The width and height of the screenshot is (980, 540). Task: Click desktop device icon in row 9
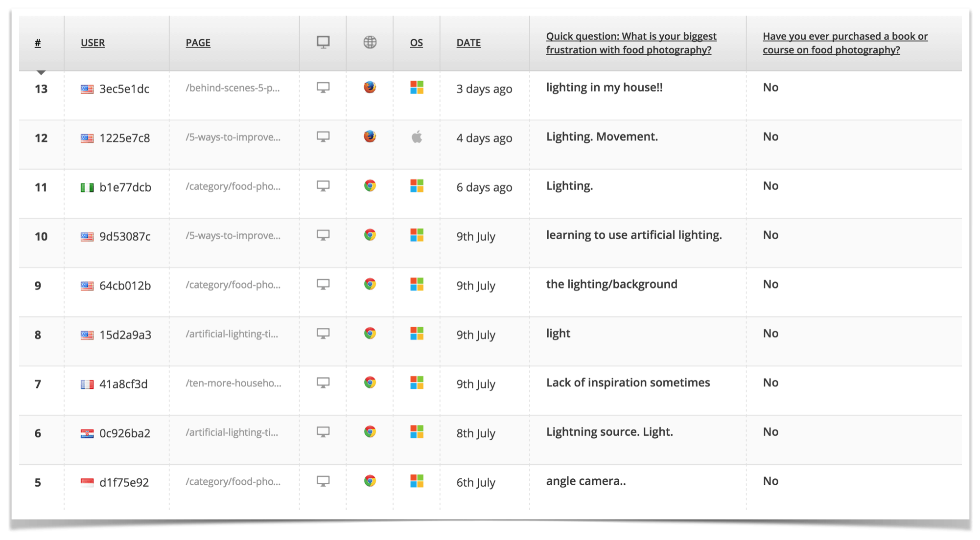pyautogui.click(x=323, y=284)
